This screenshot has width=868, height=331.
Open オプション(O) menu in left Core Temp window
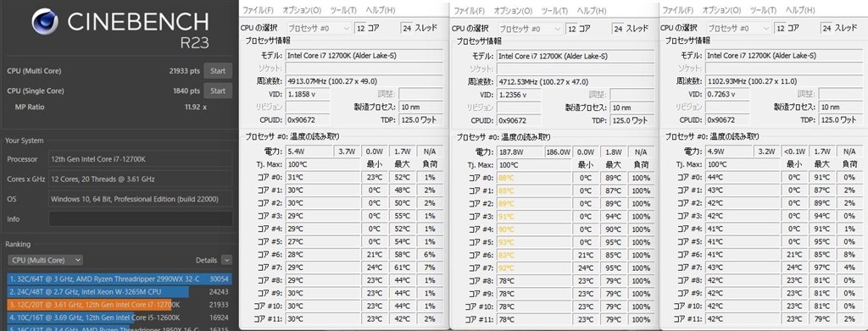pos(301,10)
